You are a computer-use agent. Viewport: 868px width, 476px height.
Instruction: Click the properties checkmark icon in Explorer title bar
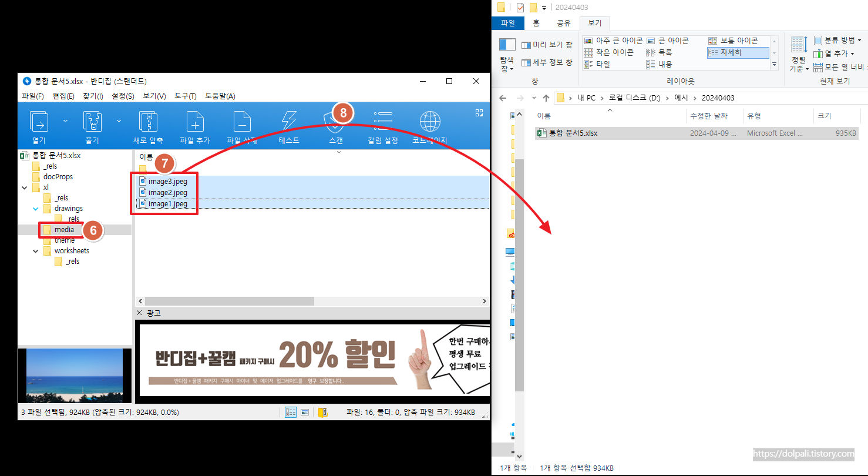pos(520,7)
